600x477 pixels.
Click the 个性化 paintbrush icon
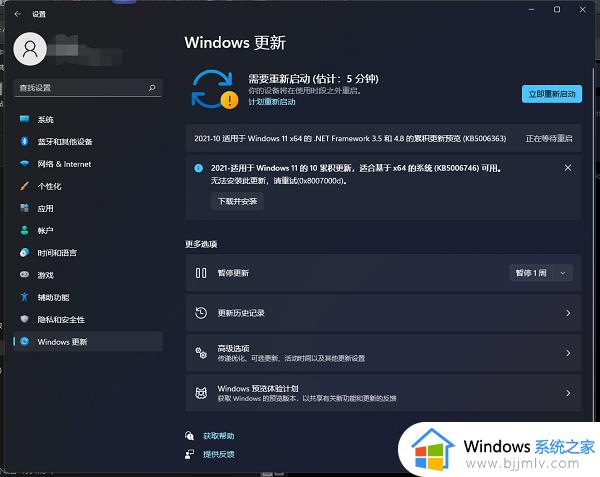pos(24,186)
